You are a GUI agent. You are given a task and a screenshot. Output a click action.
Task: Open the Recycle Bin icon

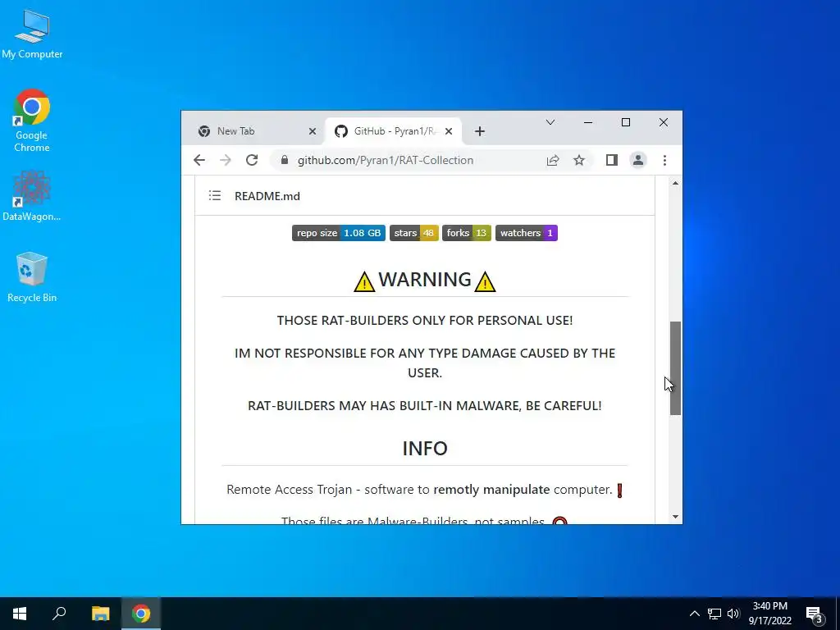(x=32, y=277)
